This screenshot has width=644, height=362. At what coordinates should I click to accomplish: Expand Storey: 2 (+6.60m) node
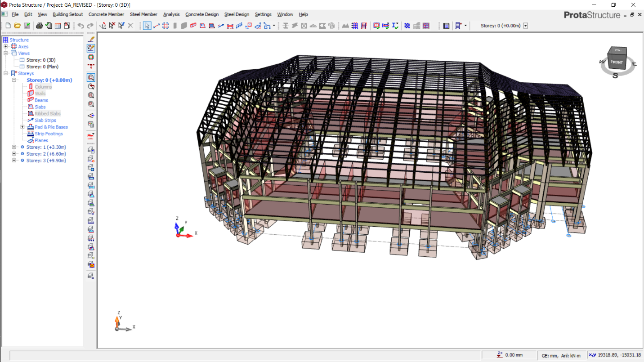(14, 154)
